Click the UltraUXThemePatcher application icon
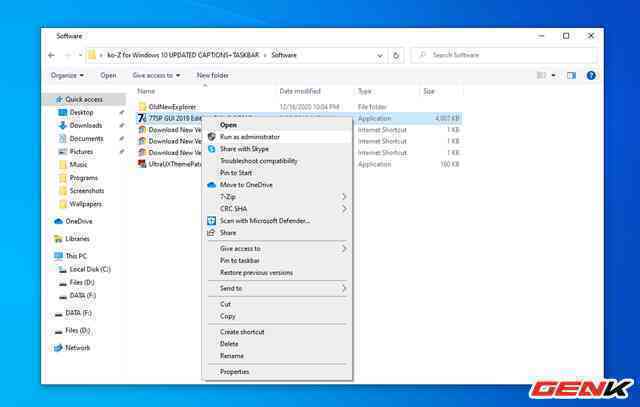This screenshot has width=640, height=407. (x=142, y=164)
